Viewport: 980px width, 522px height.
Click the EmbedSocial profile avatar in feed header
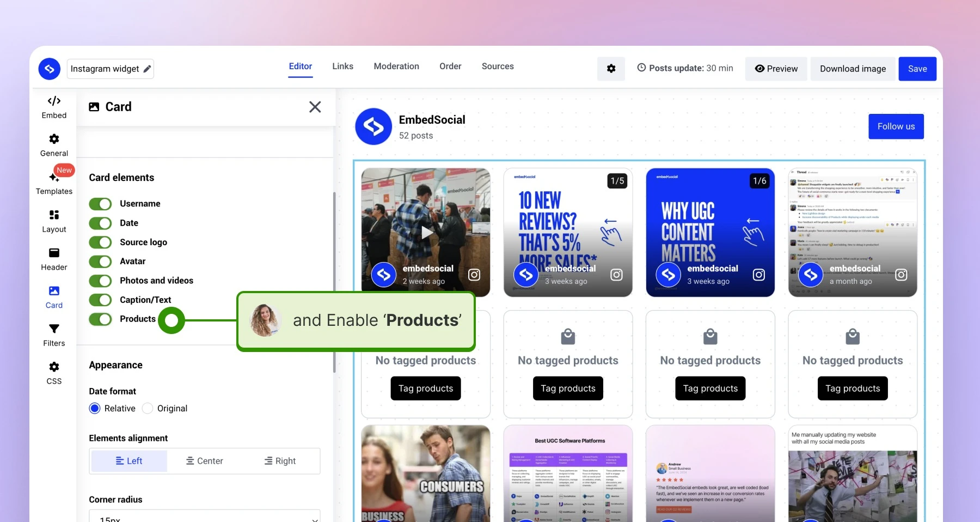point(373,126)
